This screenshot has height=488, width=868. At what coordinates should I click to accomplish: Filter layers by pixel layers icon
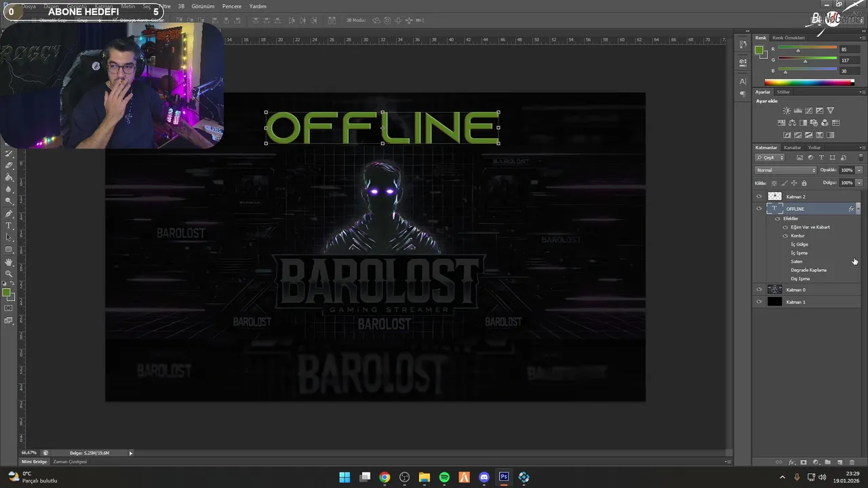coord(800,157)
